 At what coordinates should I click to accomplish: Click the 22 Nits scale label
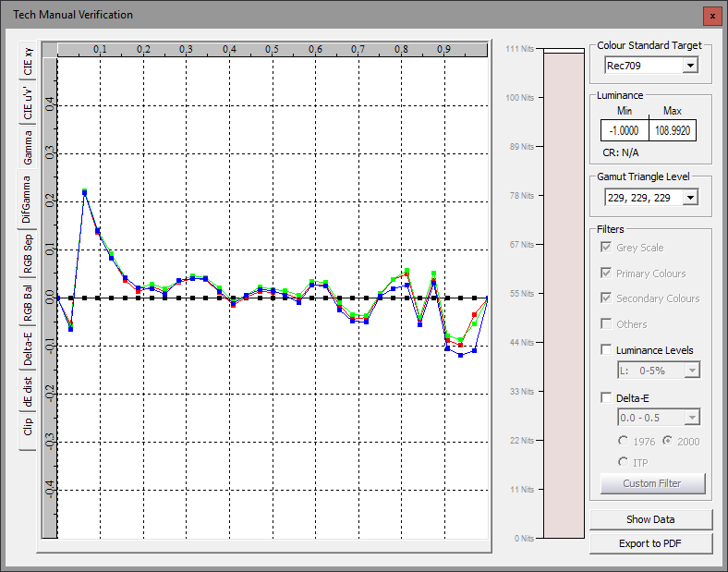[522, 441]
